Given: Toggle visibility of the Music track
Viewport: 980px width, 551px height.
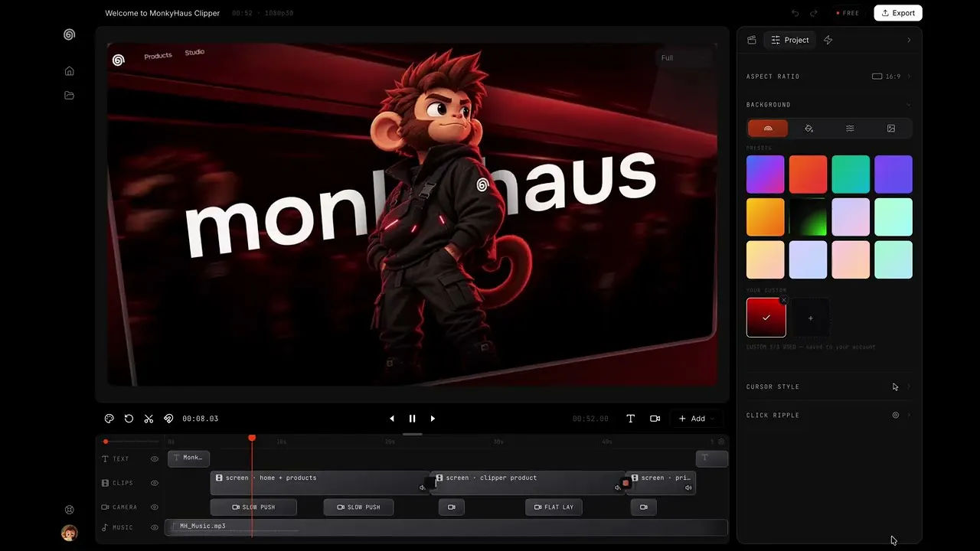Looking at the screenshot, I should coord(155,527).
